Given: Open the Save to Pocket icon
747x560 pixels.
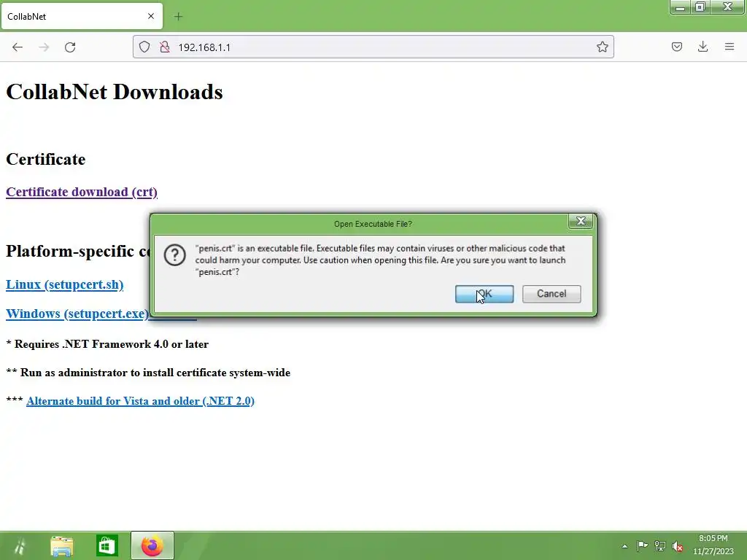Looking at the screenshot, I should 676,47.
